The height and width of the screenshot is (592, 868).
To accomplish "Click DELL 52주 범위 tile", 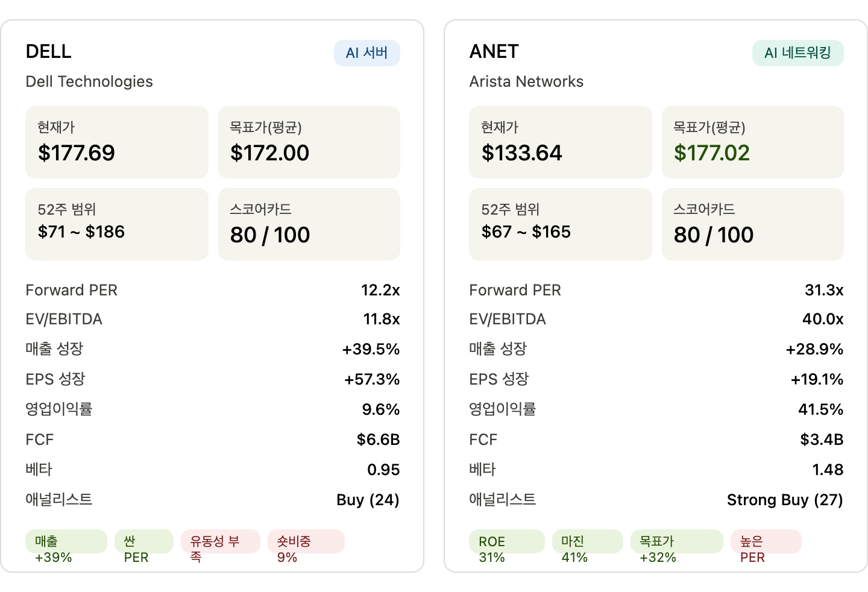I will [x=117, y=224].
